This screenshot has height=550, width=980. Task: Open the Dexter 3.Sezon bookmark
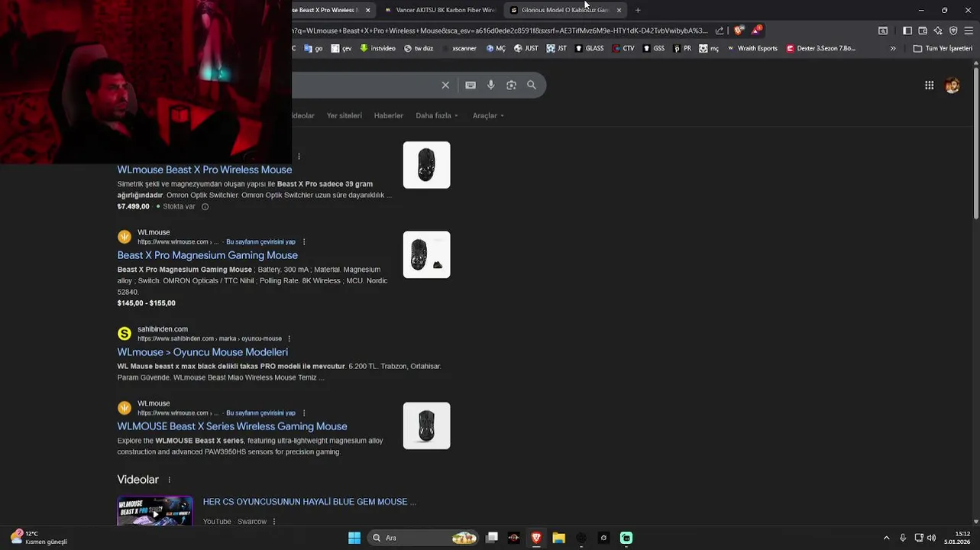[820, 48]
